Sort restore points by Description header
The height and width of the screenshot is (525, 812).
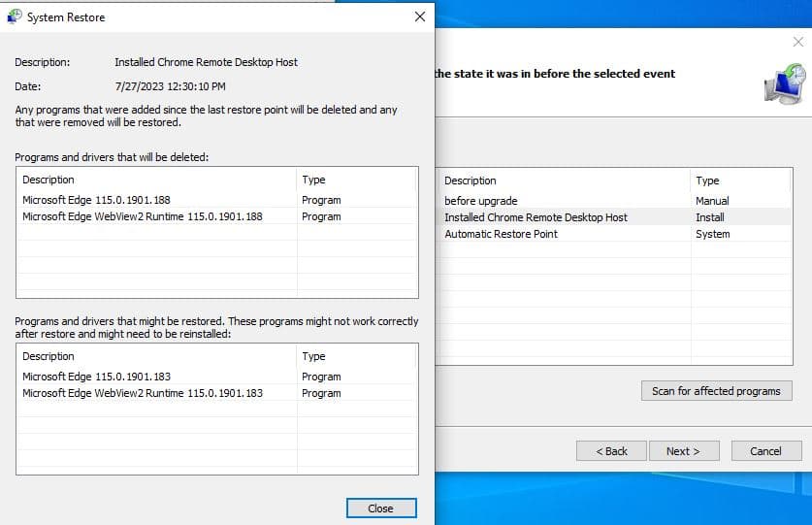coord(564,180)
